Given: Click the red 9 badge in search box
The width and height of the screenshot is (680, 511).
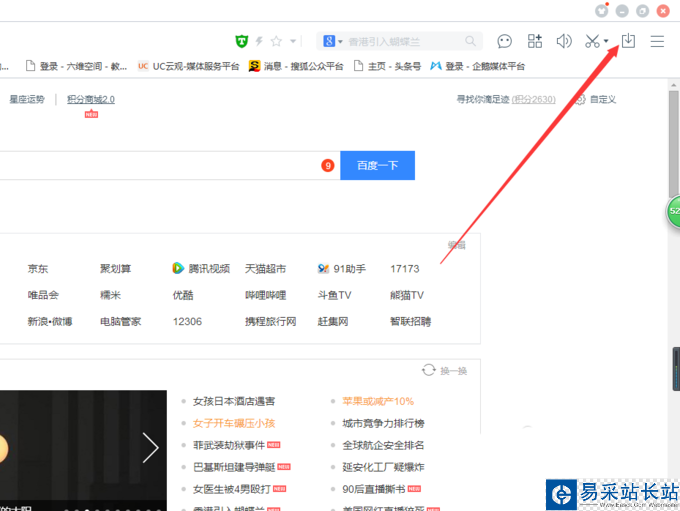Looking at the screenshot, I should (328, 165).
